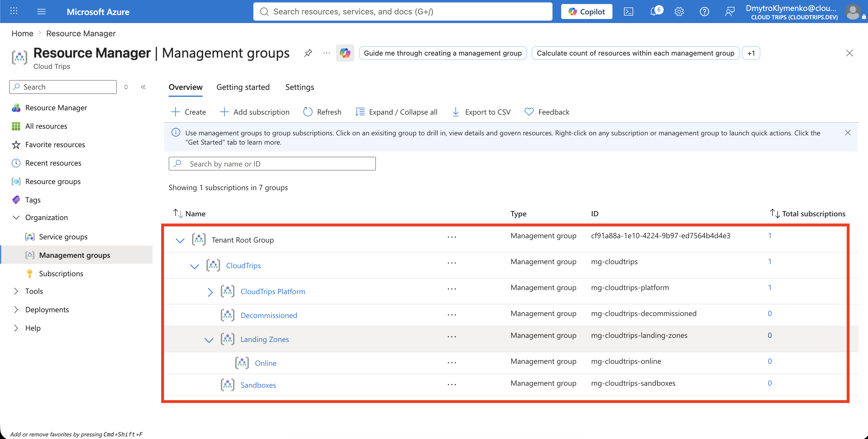The height and width of the screenshot is (439, 868).
Task: Open the feedback person icon in header
Action: (x=730, y=12)
